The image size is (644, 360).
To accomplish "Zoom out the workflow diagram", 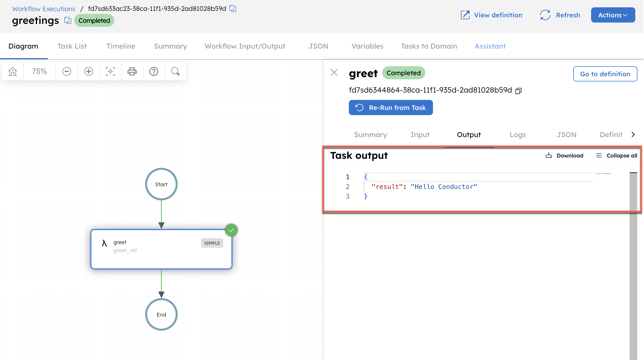I will click(66, 71).
